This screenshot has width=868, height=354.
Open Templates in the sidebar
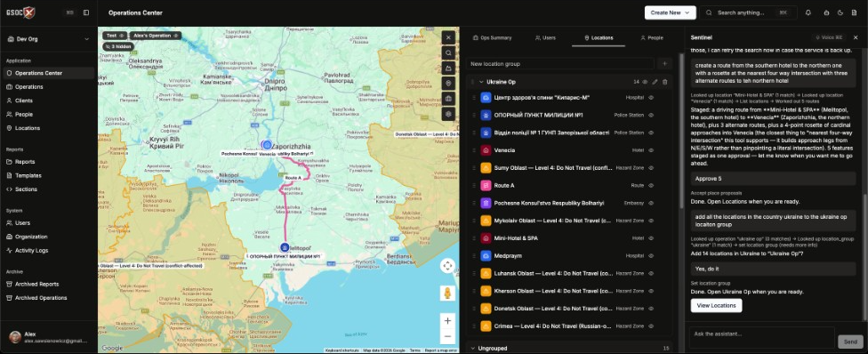tap(48, 175)
